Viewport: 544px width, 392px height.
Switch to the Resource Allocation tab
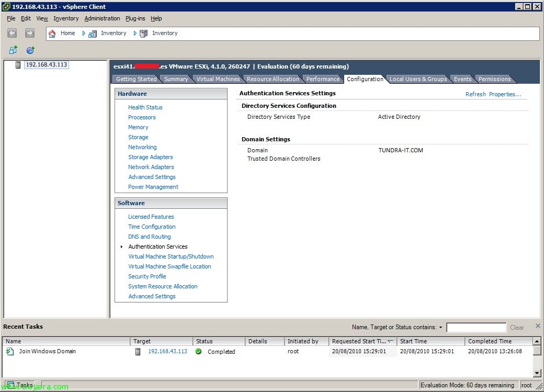(273, 79)
